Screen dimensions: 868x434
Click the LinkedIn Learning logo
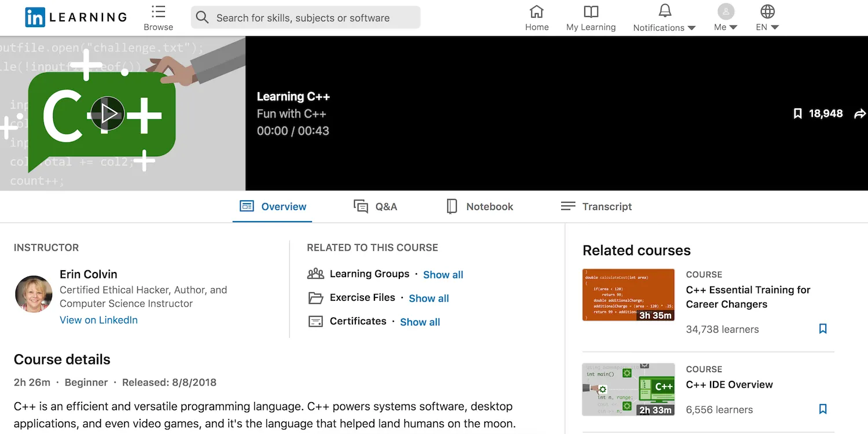(x=76, y=17)
